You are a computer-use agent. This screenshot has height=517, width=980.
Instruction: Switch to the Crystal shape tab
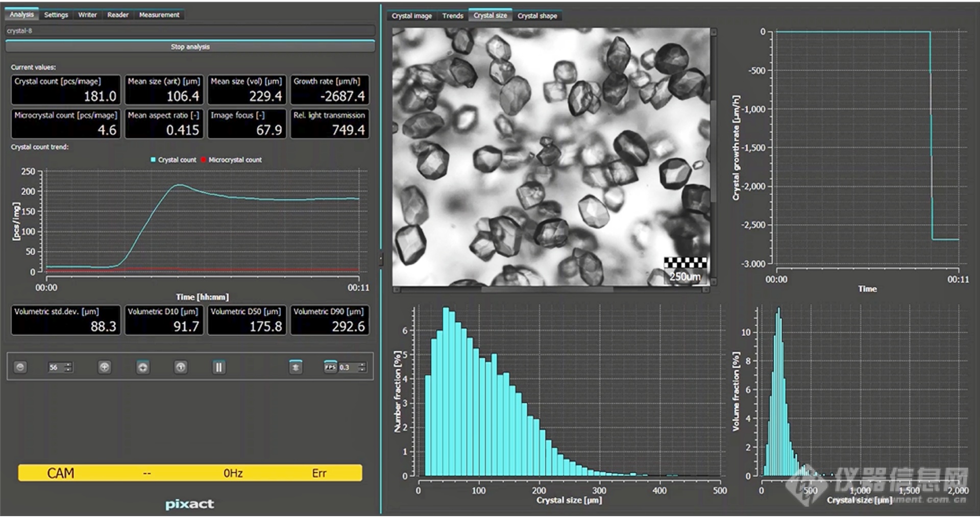(x=537, y=16)
